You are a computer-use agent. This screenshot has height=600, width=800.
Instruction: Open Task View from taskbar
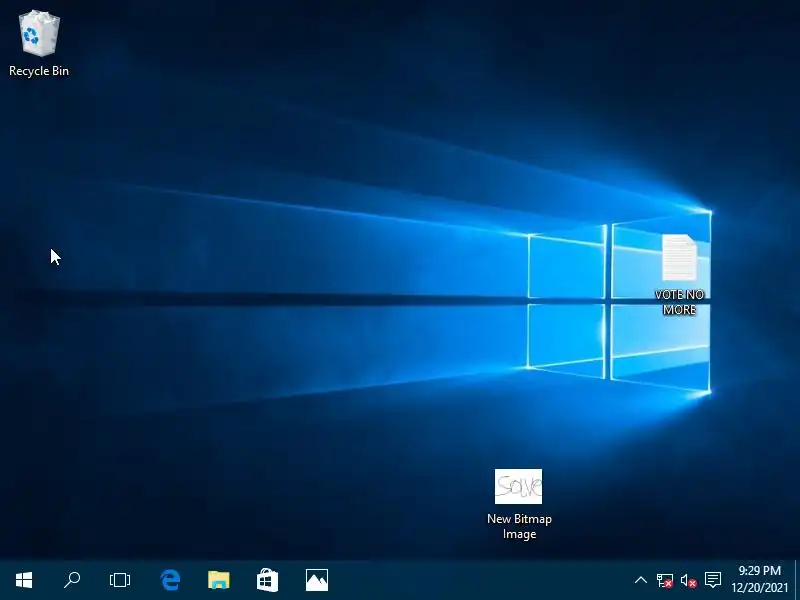[120, 580]
